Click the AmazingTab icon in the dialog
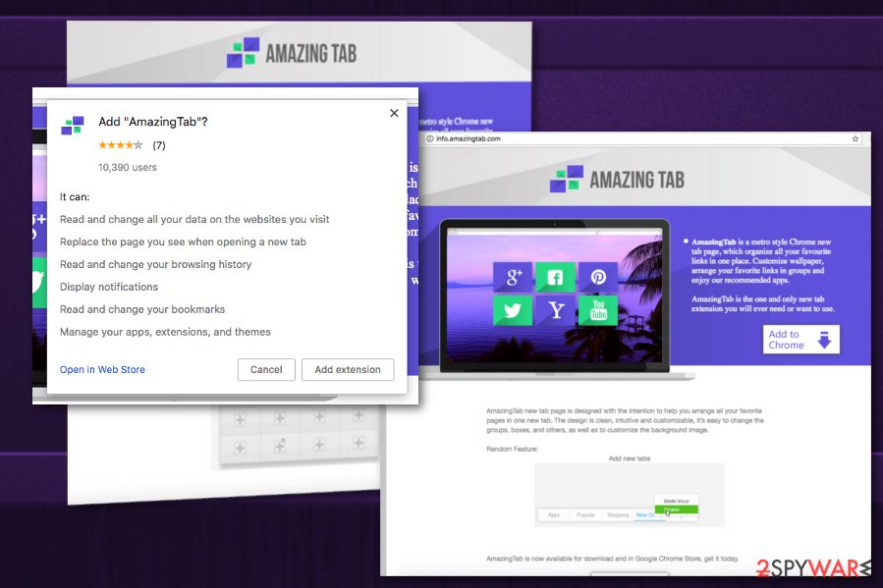 pos(73,126)
